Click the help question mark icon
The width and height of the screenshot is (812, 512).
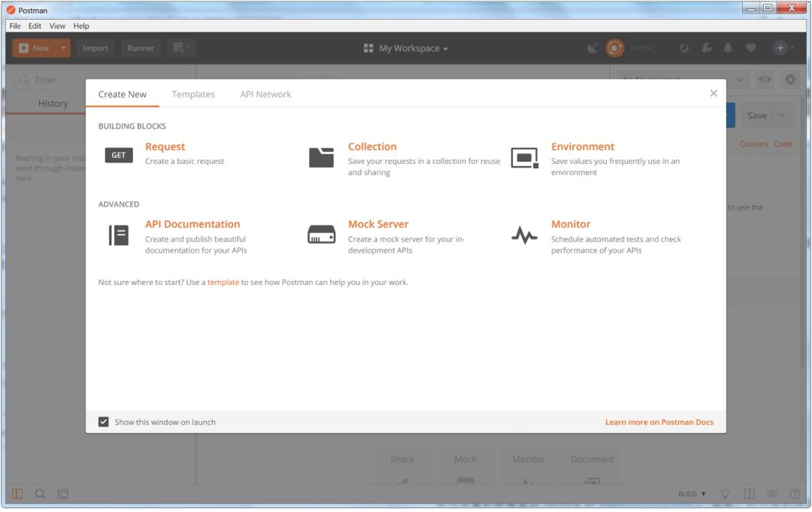(795, 495)
